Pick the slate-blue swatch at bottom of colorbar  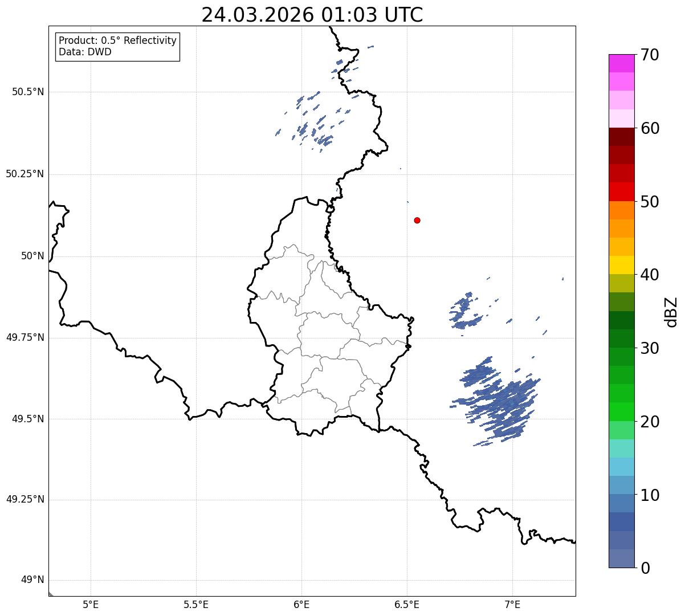(621, 558)
